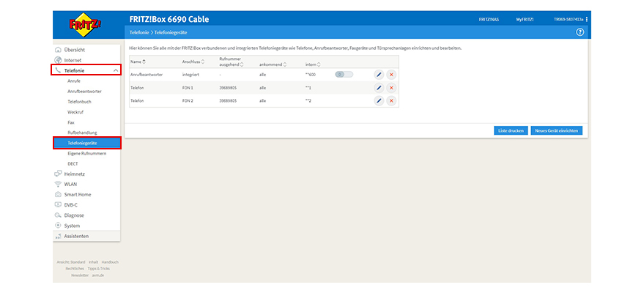Edit the FON 2 Telefon entry
644x293 pixels.
click(x=379, y=100)
